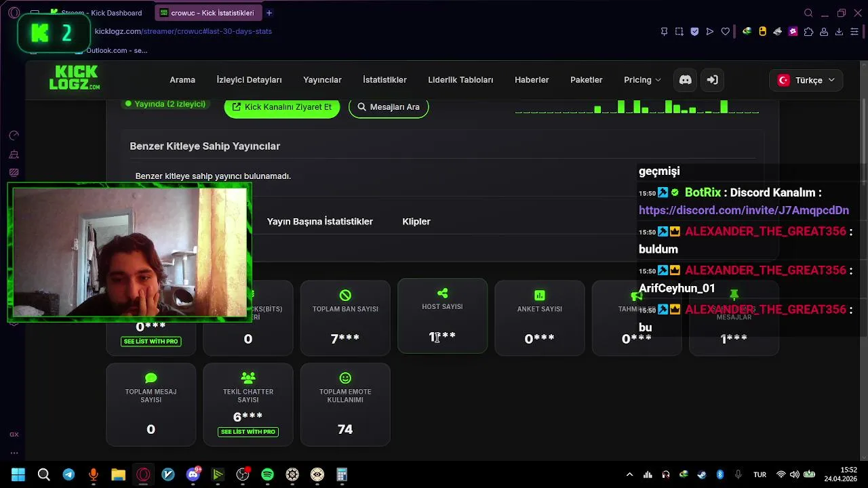Open Haberler menu item
This screenshot has width=868, height=488.
click(532, 80)
